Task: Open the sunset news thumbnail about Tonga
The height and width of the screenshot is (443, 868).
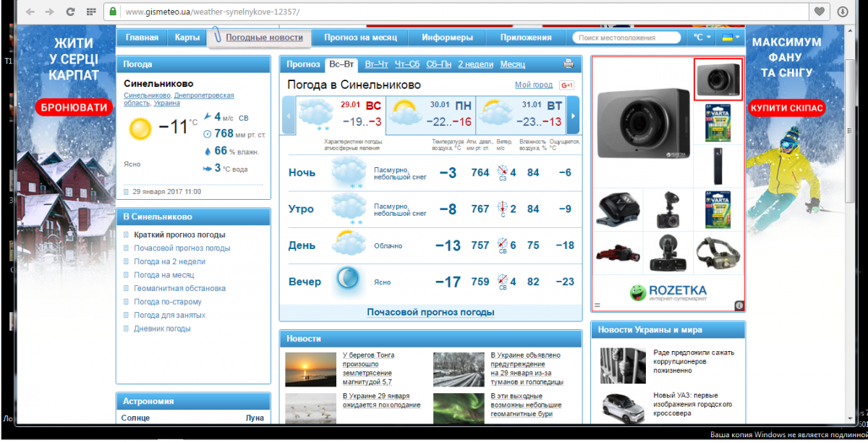Action: click(310, 369)
